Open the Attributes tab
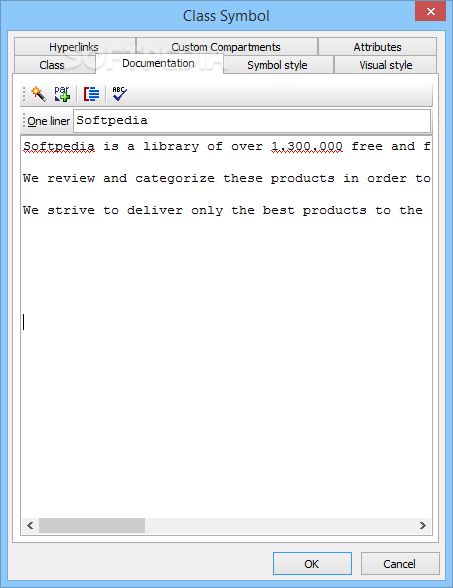Image resolution: width=453 pixels, height=588 pixels. pyautogui.click(x=377, y=47)
